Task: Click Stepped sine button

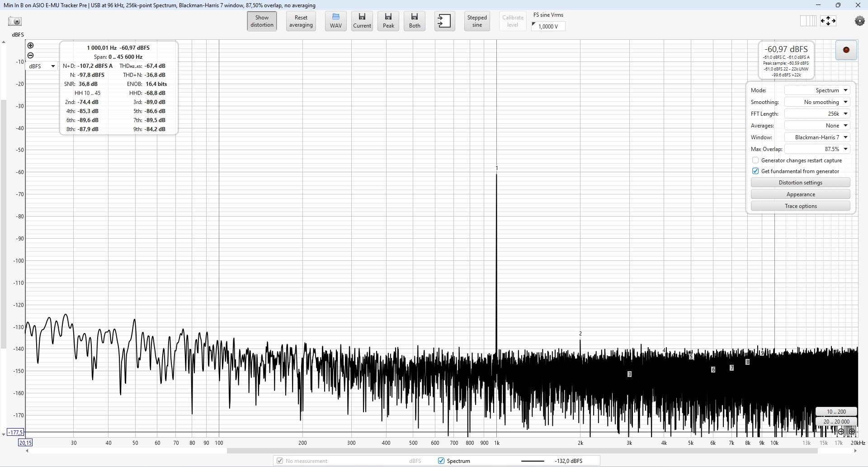Action: [x=477, y=21]
